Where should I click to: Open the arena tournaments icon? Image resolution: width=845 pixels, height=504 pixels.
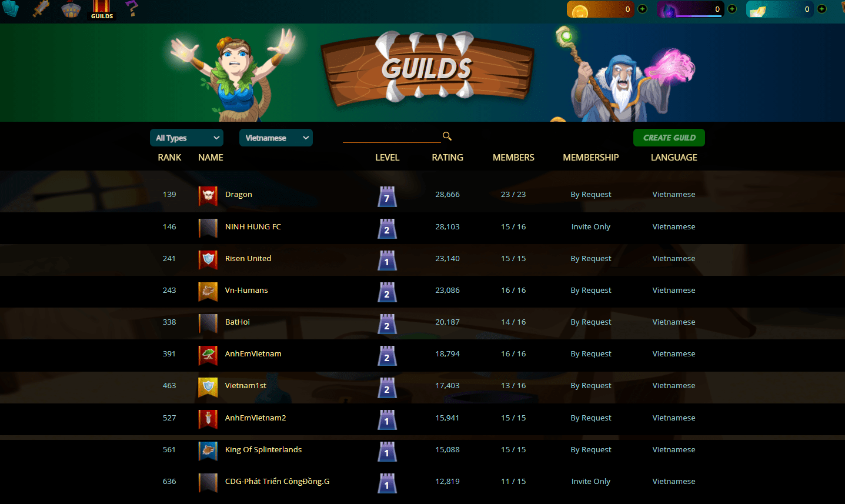(x=71, y=9)
